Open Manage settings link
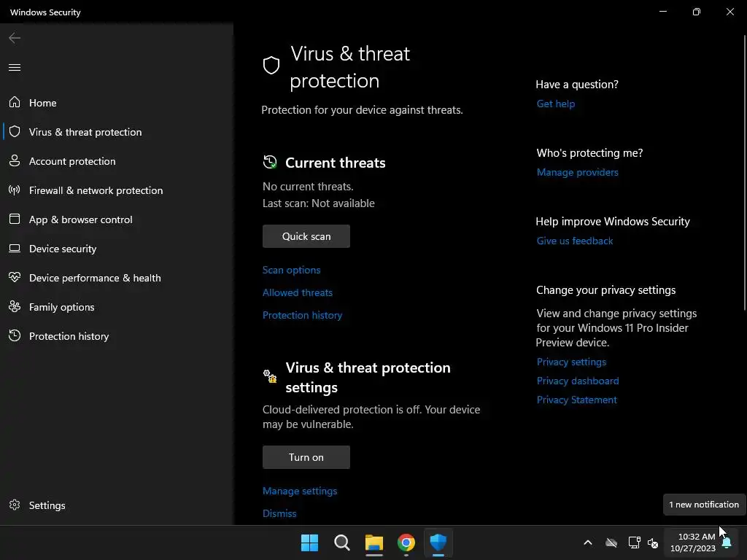Screen dimensions: 747x560 click(x=300, y=491)
